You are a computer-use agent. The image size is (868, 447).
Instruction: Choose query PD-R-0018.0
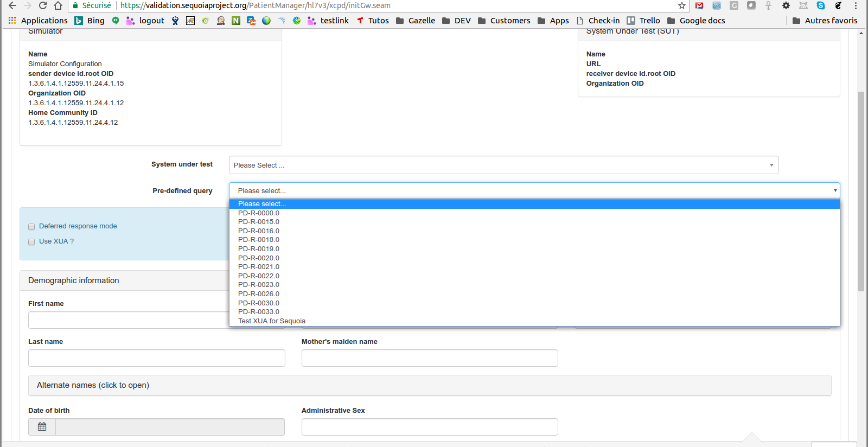coord(534,240)
